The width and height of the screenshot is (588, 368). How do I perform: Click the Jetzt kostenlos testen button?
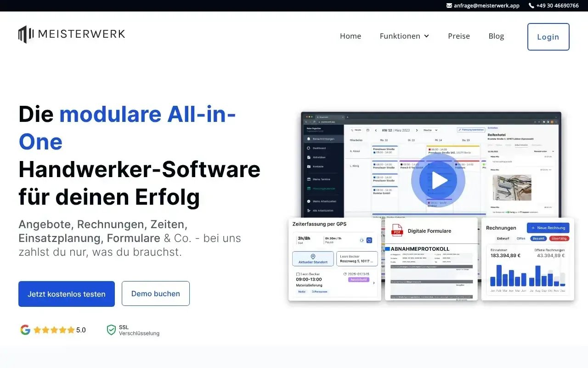67,294
